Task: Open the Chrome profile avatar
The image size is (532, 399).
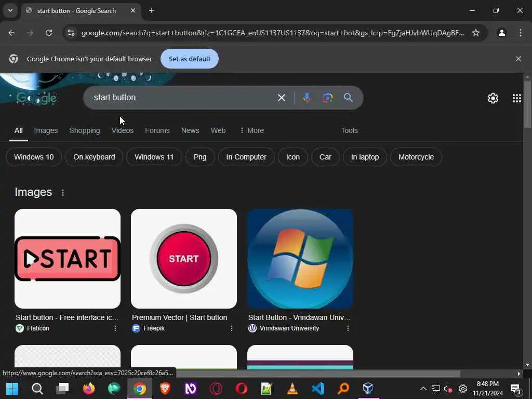Action: click(x=501, y=33)
